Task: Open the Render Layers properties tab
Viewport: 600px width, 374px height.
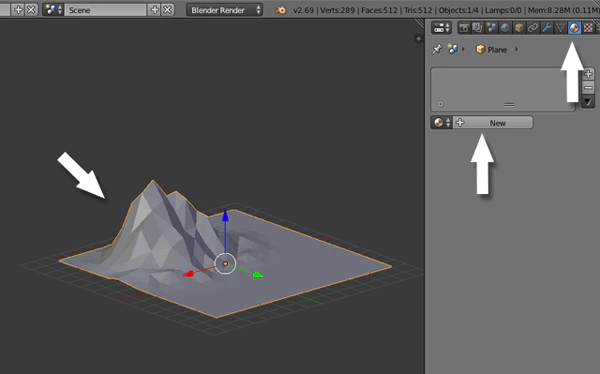Action: pyautogui.click(x=478, y=28)
